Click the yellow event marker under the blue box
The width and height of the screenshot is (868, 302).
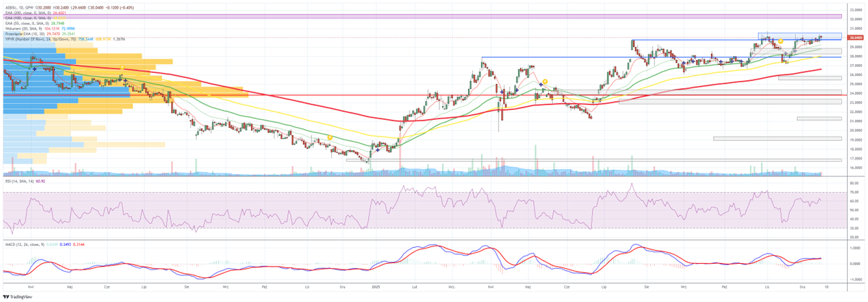(x=781, y=41)
